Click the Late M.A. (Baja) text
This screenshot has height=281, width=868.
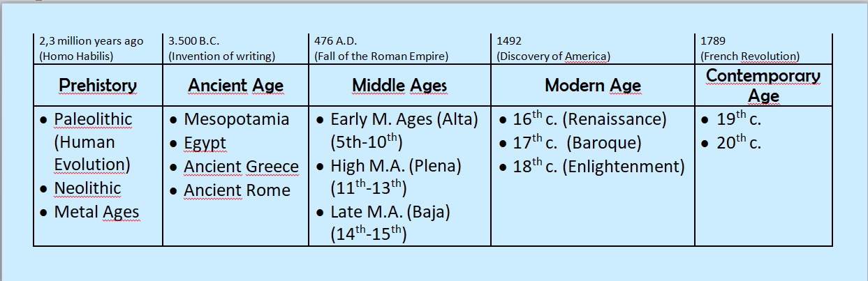pos(388,212)
